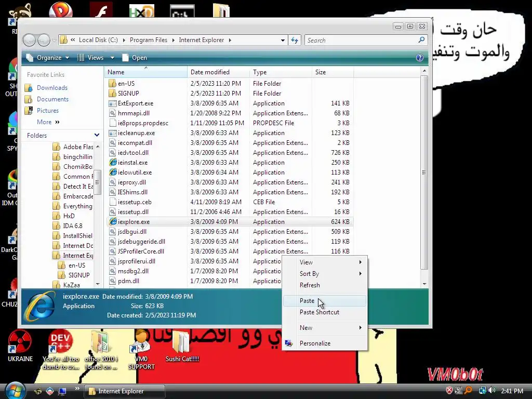Choose Refresh from the context menu
Screen dimensions: 532x399
click(325, 285)
